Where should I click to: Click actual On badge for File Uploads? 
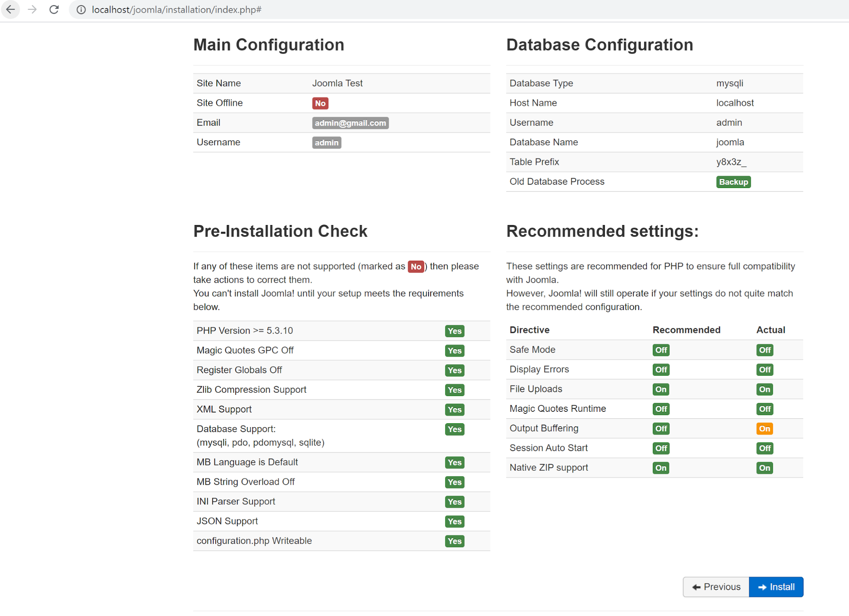pyautogui.click(x=764, y=389)
